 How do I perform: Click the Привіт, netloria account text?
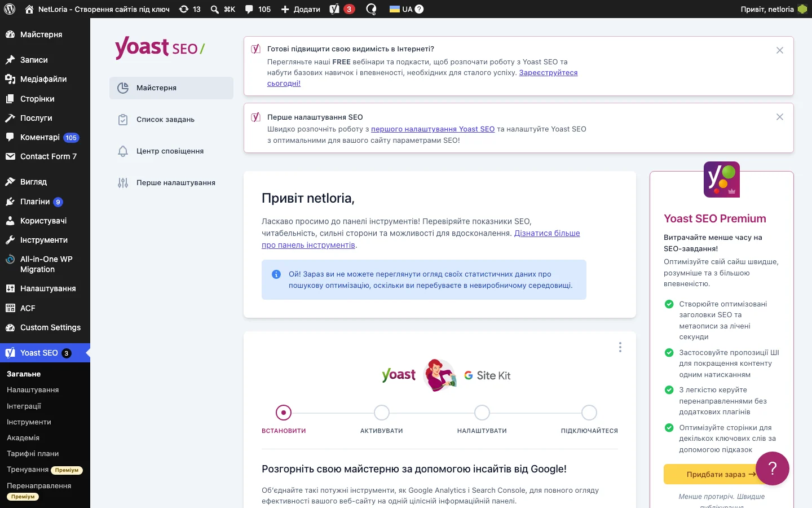click(x=767, y=9)
